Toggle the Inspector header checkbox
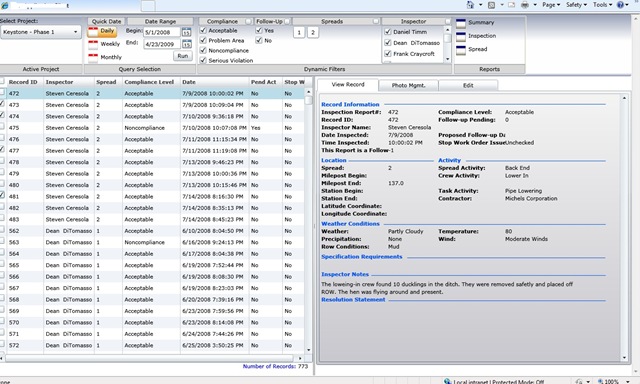This screenshot has width=640, height=384. tap(447, 21)
